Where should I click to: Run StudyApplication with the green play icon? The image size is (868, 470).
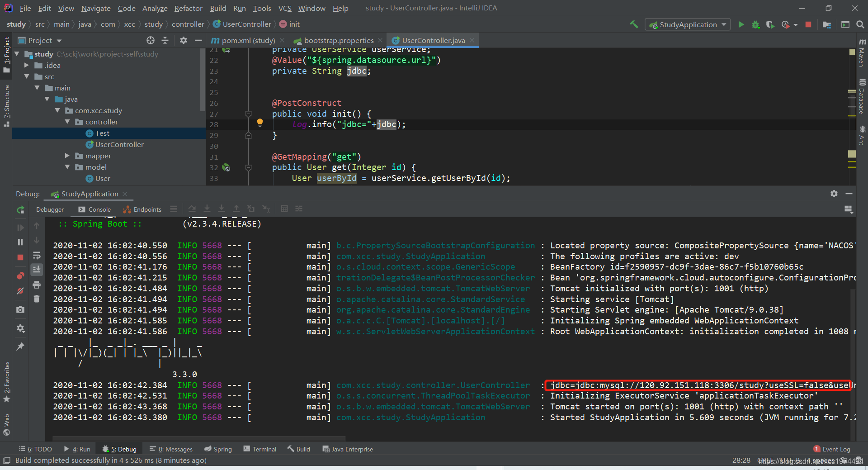(741, 24)
